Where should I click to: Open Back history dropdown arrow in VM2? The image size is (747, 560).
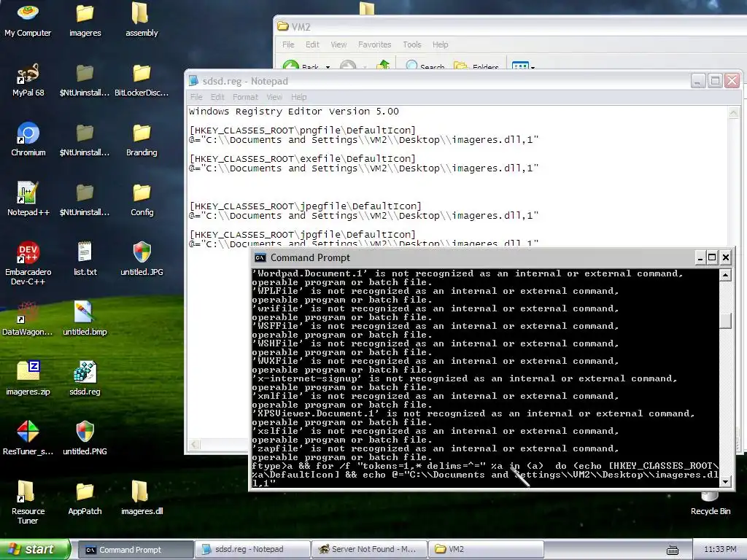click(x=328, y=66)
